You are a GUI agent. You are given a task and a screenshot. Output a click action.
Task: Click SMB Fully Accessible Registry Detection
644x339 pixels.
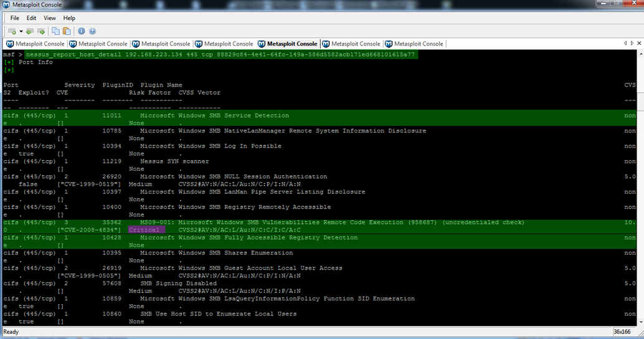tap(249, 238)
